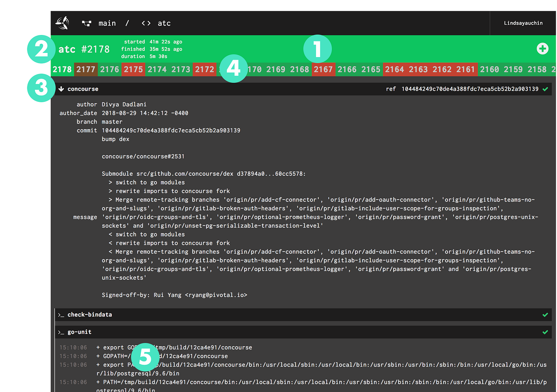Screen dimensions: 557x392
Task: Collapse the concourse resource section
Action: (83, 89)
